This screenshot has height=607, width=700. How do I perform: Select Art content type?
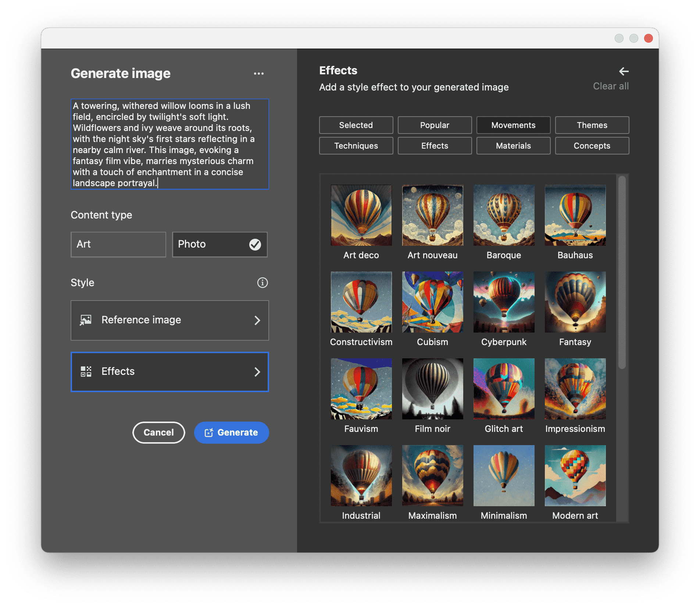click(x=118, y=244)
